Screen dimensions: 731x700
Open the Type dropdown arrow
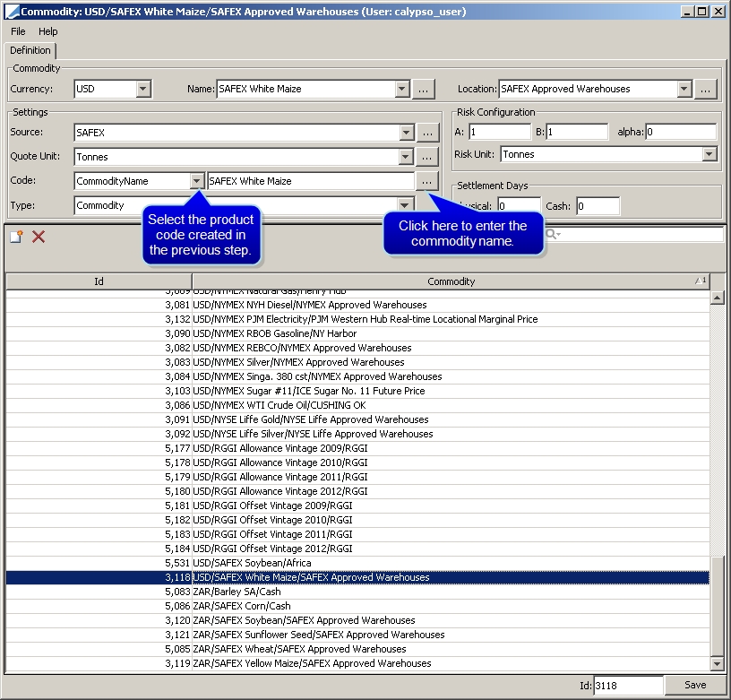pos(405,205)
